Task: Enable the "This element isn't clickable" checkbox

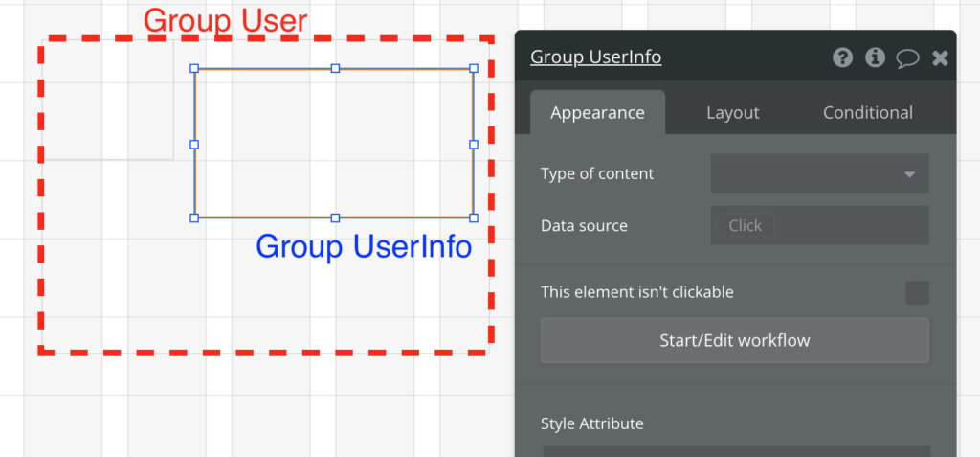Action: click(918, 293)
